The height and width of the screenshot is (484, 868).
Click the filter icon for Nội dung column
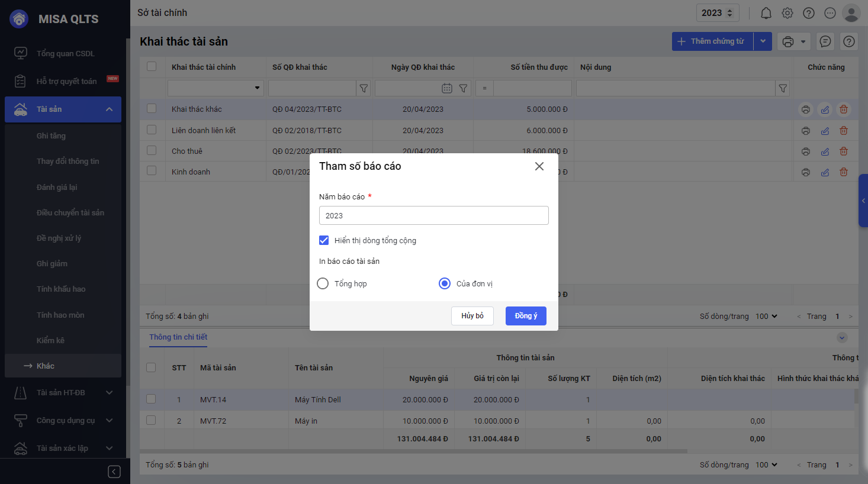click(x=783, y=88)
